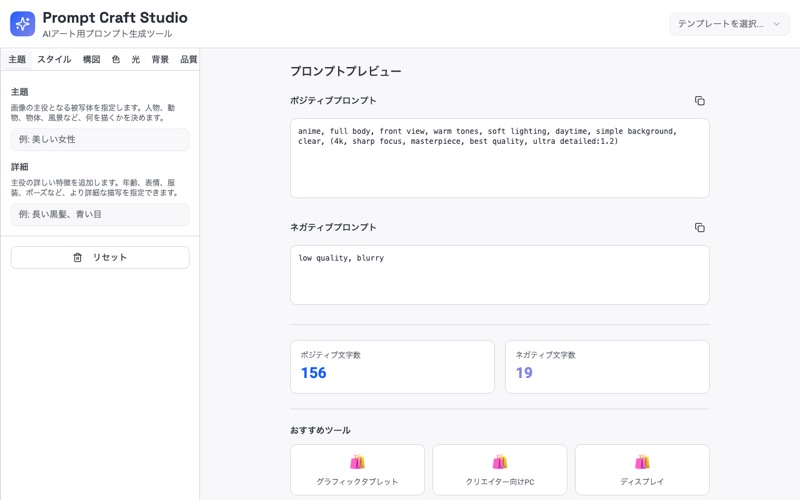Viewport: 800px width, 500px height.
Task: Select the 色 tab
Action: [116, 59]
